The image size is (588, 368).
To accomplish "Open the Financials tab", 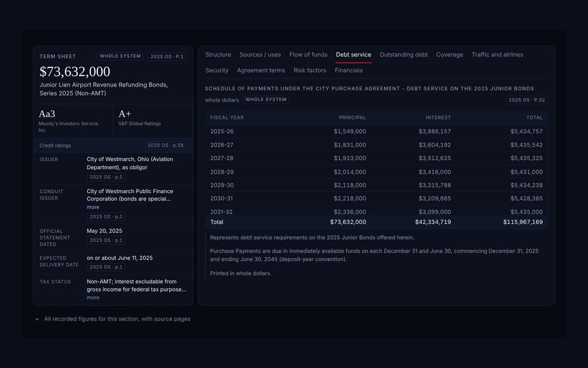I will pyautogui.click(x=349, y=70).
